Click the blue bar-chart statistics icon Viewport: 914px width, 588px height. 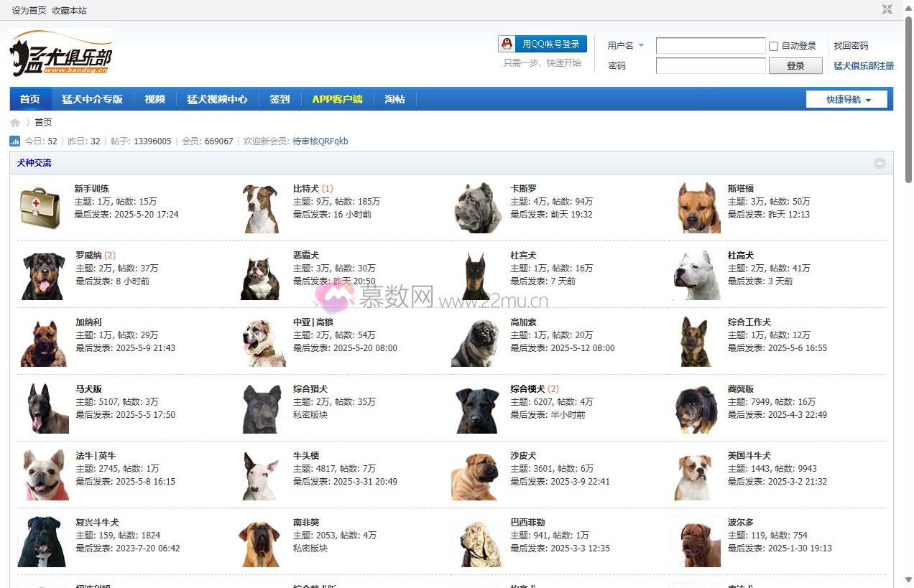coord(14,141)
